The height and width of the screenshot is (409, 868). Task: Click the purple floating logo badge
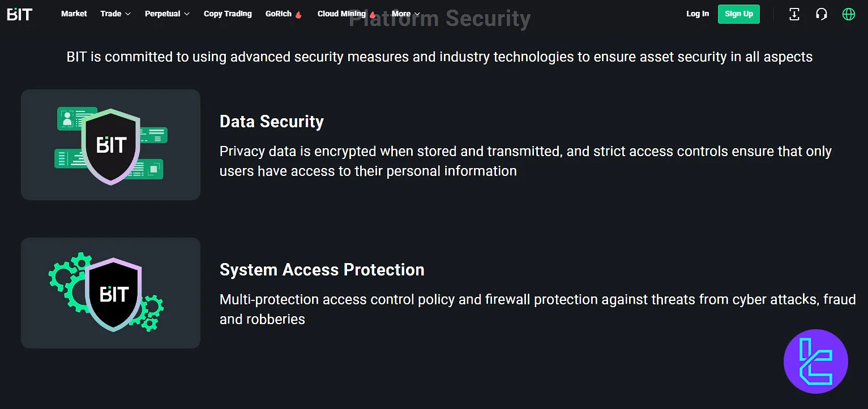tap(815, 361)
